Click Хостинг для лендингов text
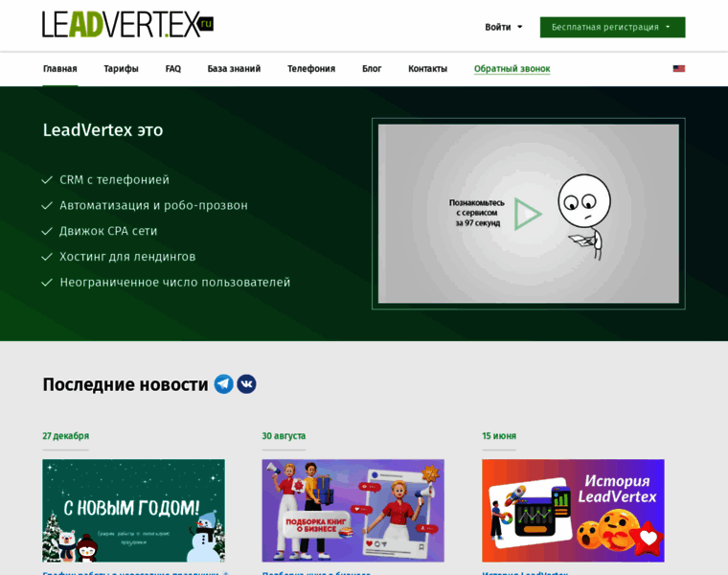Image resolution: width=728 pixels, height=575 pixels. click(x=127, y=257)
